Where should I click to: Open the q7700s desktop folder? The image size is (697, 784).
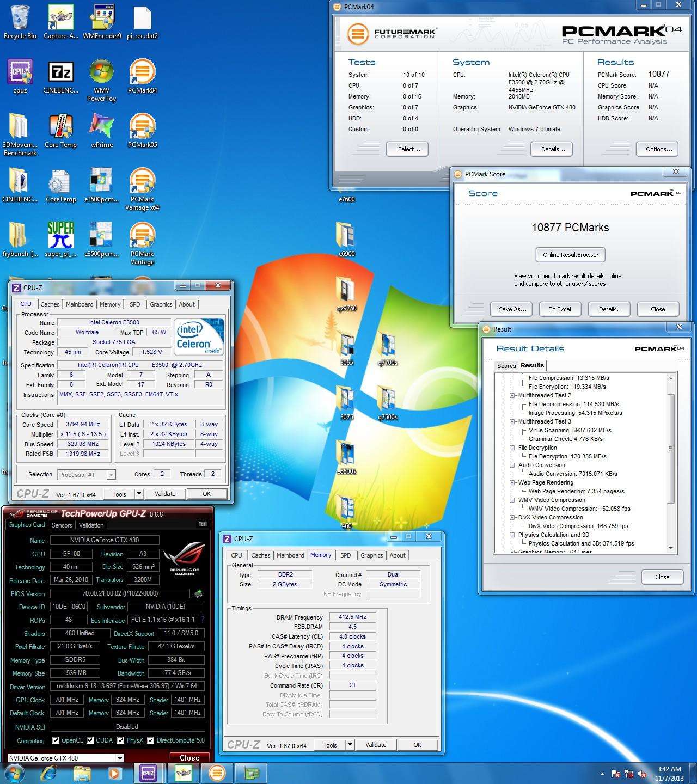387,348
